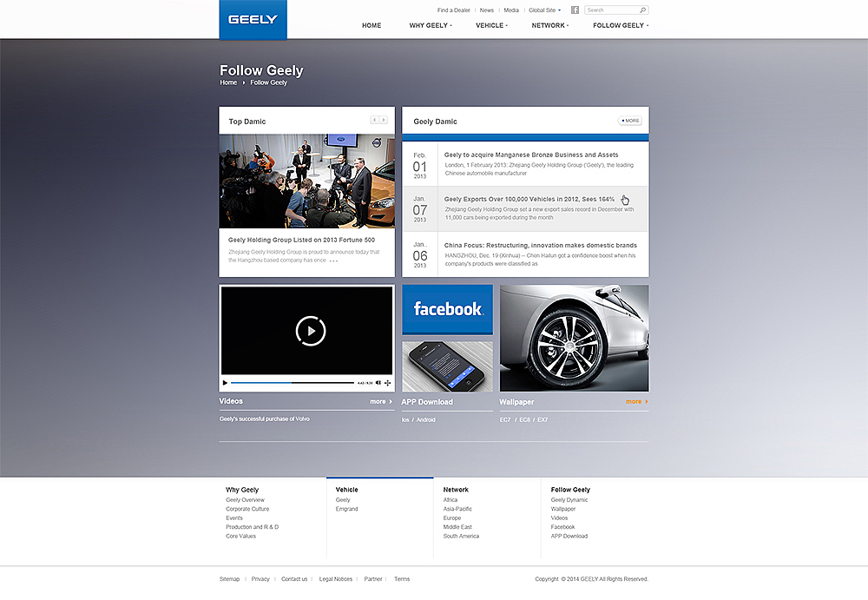Click the small play button in video bar
The image size is (868, 600).
pos(225,383)
